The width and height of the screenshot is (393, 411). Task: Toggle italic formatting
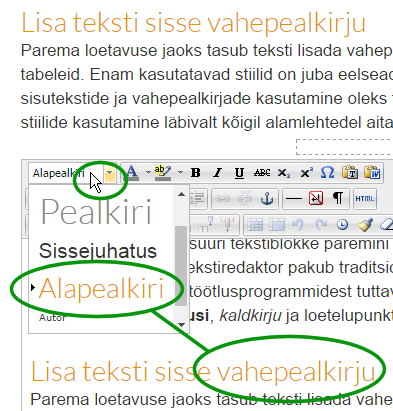(217, 173)
